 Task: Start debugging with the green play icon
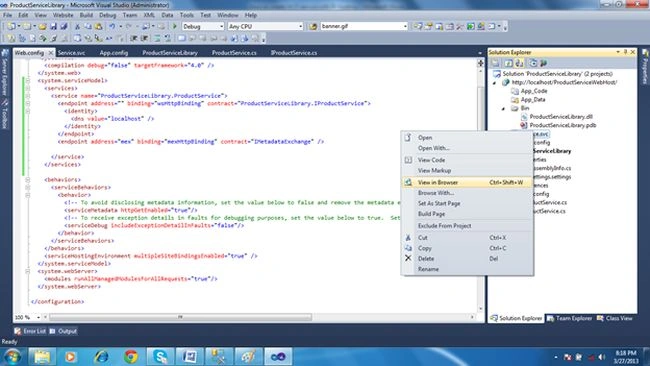click(x=175, y=26)
